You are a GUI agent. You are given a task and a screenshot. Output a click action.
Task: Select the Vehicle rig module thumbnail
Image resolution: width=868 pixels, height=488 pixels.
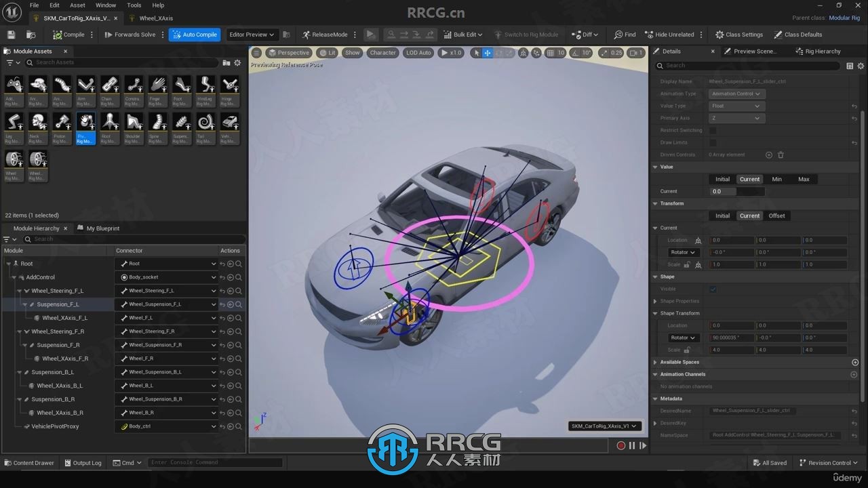[230, 128]
